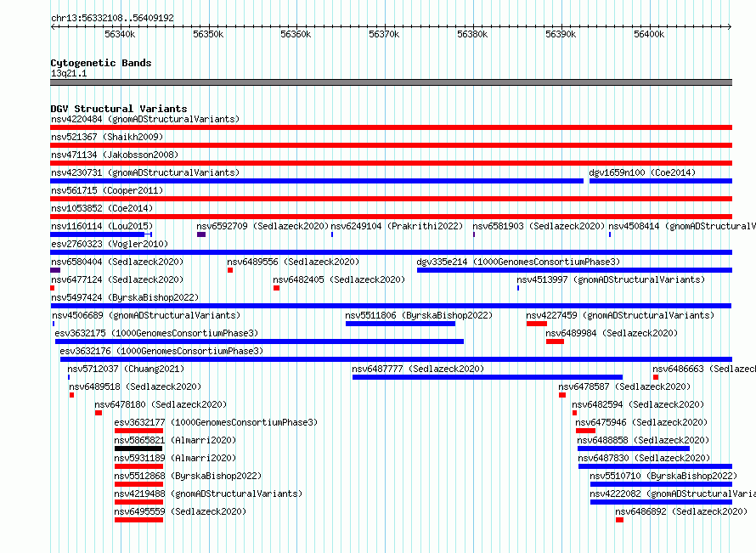Open nsv1160114 (Lou2015) variant
Image resolution: width=756 pixels, height=553 pixels.
(102, 226)
